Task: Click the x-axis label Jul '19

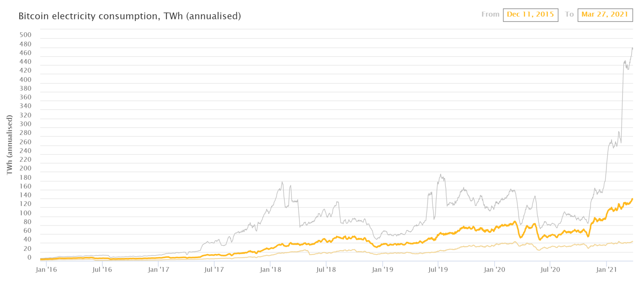Action: tap(438, 269)
